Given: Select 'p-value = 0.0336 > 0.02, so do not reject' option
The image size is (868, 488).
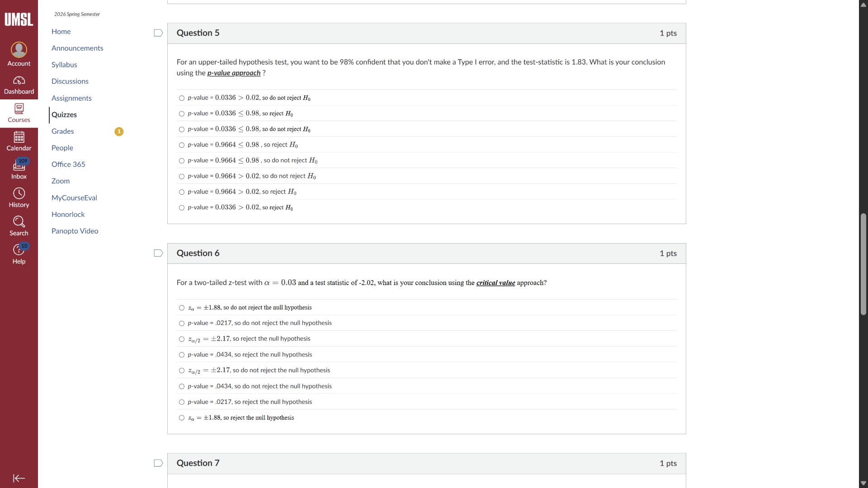Looking at the screenshot, I should click(182, 98).
